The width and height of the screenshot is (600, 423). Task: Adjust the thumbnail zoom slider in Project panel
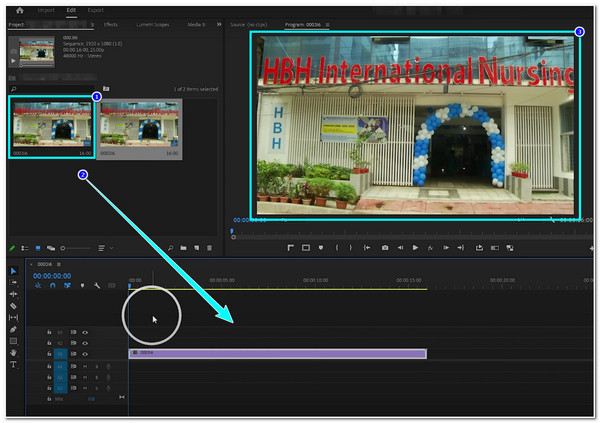(x=75, y=248)
